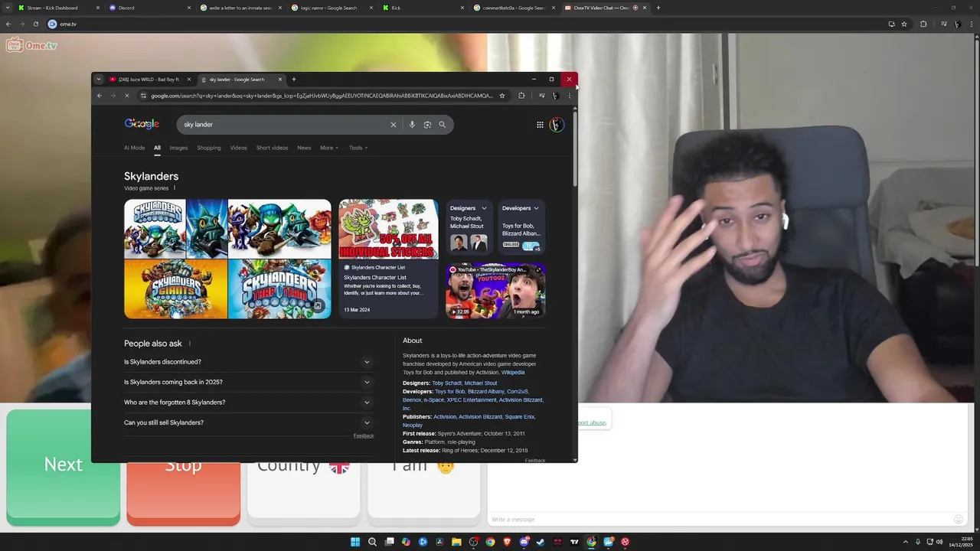Open Skylanders Giants cover image

176,289
